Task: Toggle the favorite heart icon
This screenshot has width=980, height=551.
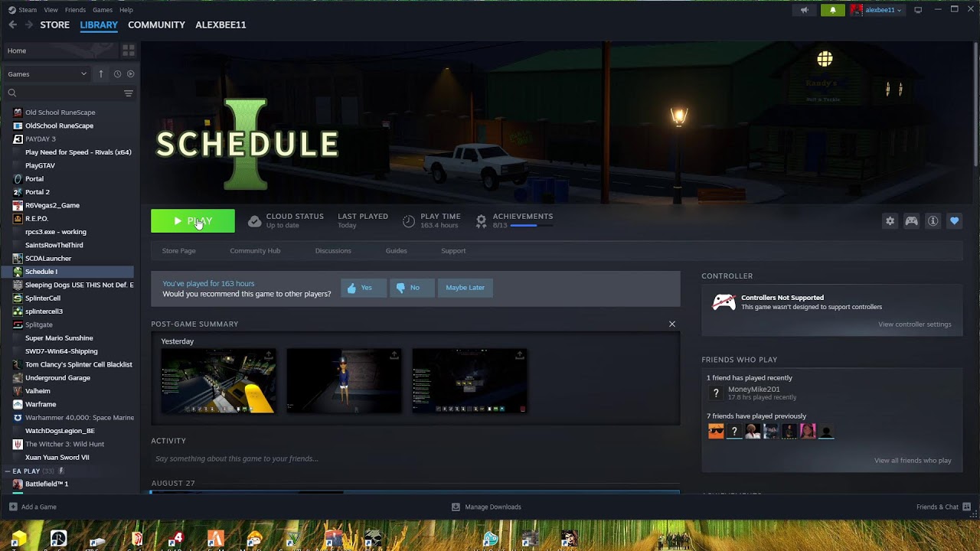Action: (954, 220)
